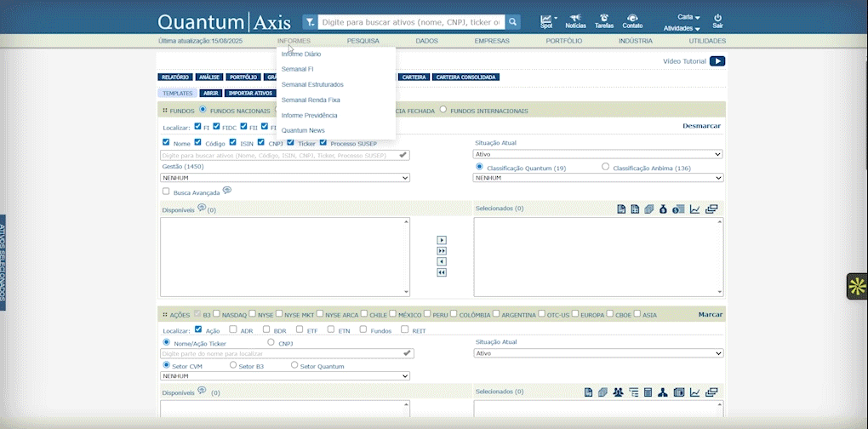Screen dimensions: 868x429
Task: Click IMPORTAR ATIVOS button
Action: pos(251,94)
